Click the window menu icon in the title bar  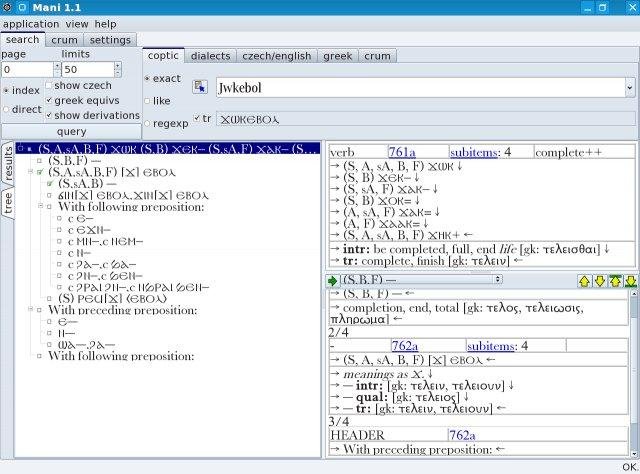[x=7, y=7]
